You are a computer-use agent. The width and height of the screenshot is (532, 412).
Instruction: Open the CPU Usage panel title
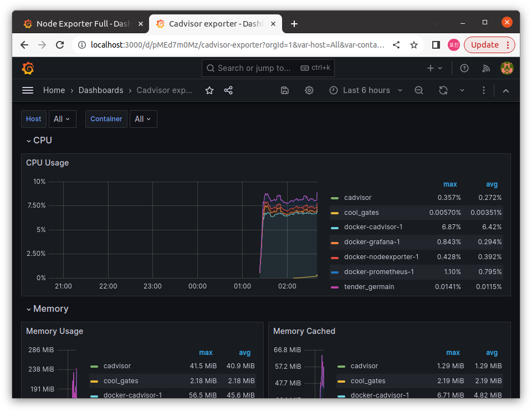(x=48, y=163)
